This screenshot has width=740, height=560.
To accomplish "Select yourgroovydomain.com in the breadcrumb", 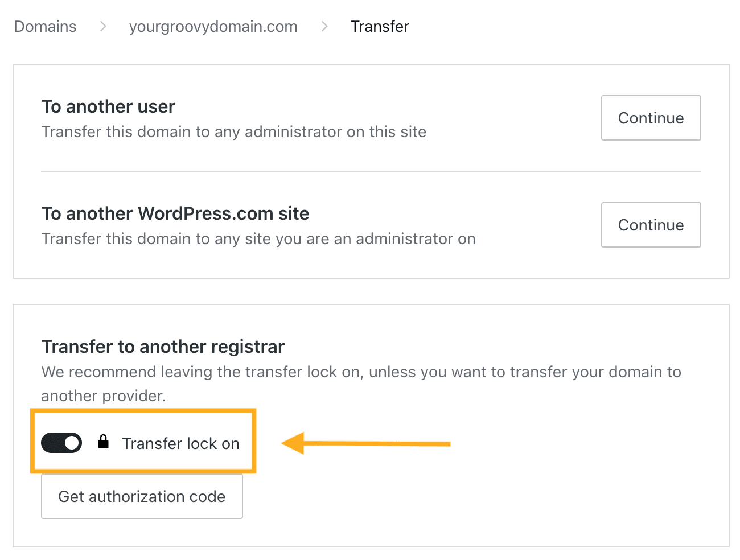I will click(213, 26).
